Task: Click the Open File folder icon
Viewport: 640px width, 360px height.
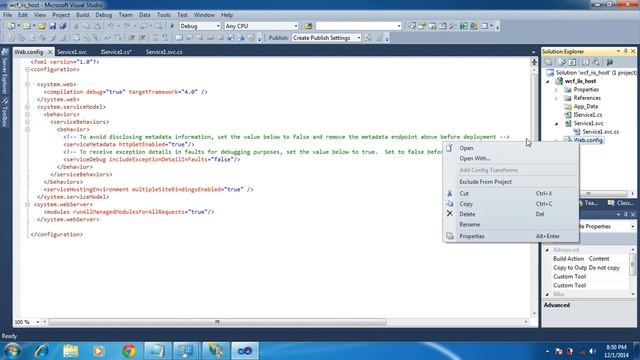Action: click(42, 26)
